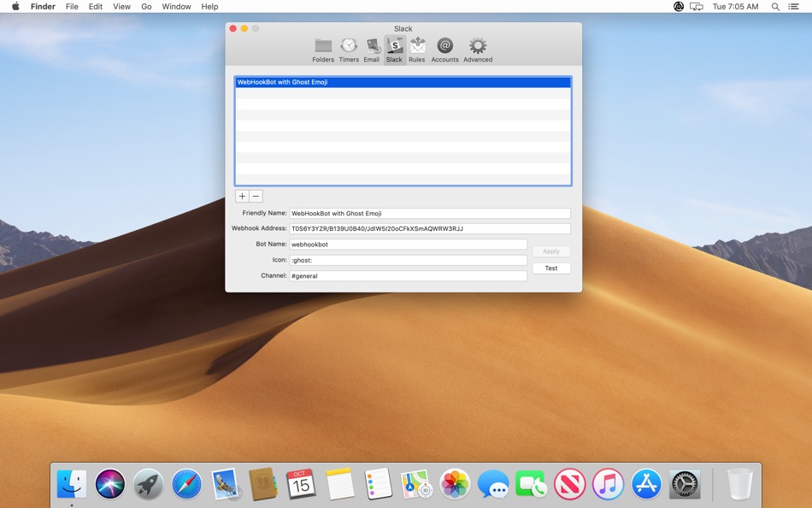Remove selected webhook with minus button
812x508 pixels.
click(256, 196)
